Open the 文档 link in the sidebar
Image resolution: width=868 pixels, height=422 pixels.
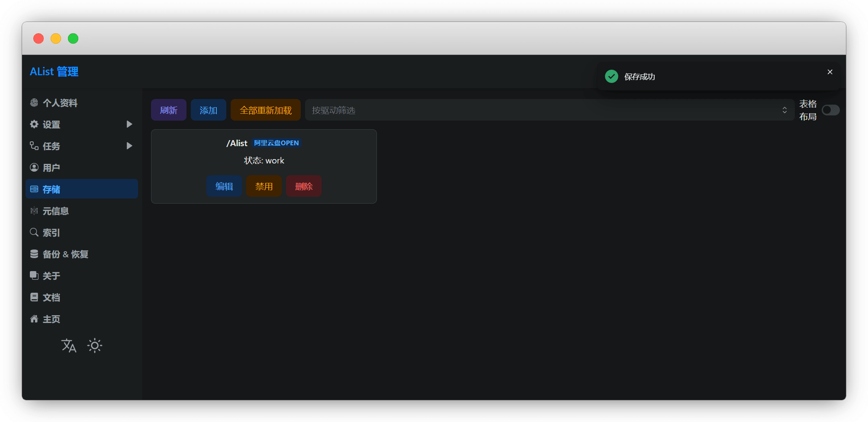click(82, 297)
